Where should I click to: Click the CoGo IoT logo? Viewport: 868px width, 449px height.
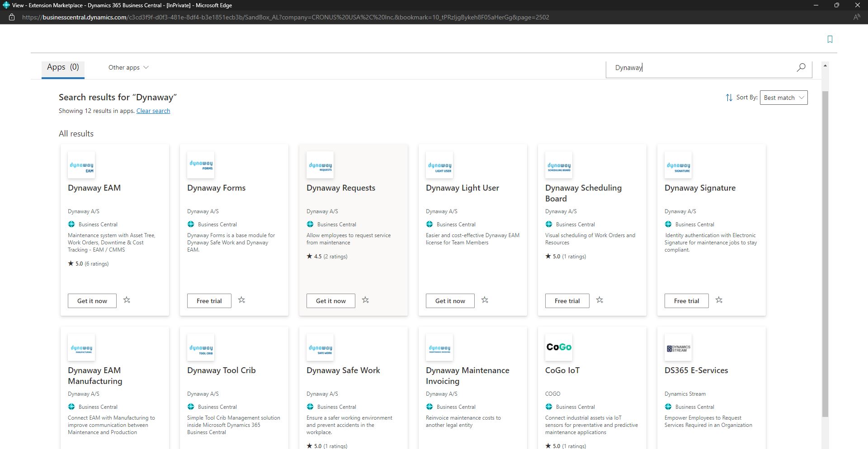[559, 347]
